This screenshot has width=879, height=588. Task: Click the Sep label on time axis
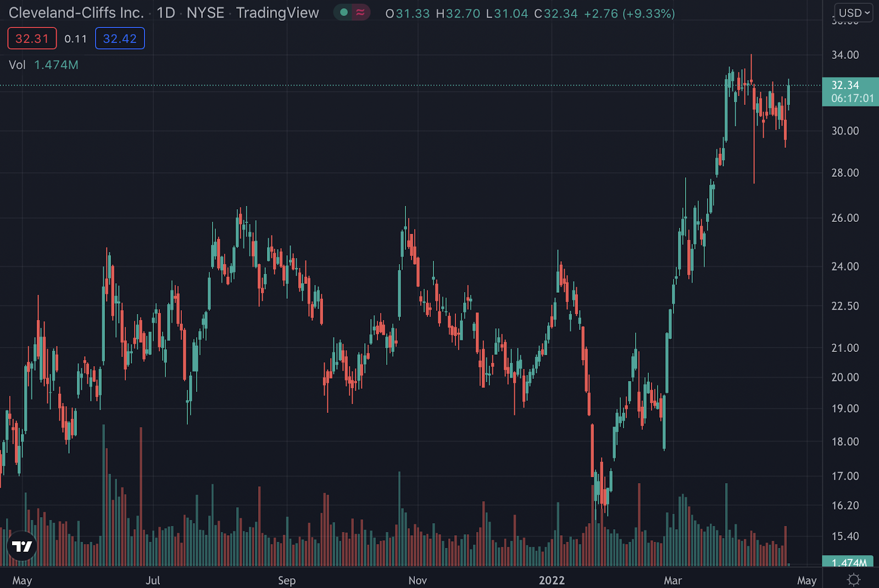[287, 580]
